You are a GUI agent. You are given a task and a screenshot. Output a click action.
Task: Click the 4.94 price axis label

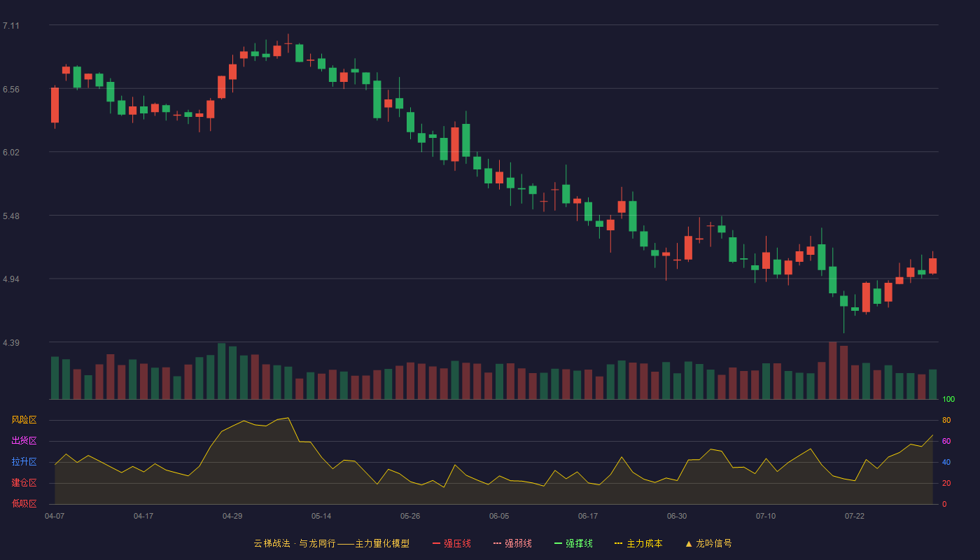(x=11, y=279)
